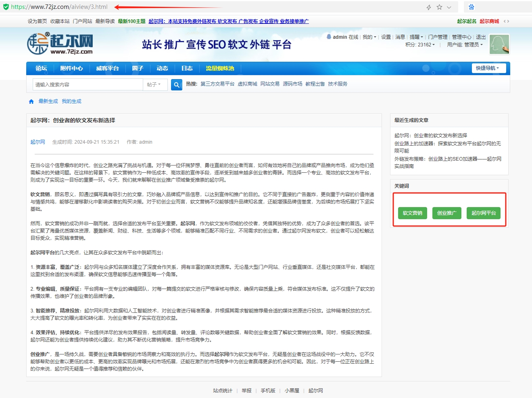Bookmark the page with the star icon
Screen dimensions: 532x398
coord(439,7)
